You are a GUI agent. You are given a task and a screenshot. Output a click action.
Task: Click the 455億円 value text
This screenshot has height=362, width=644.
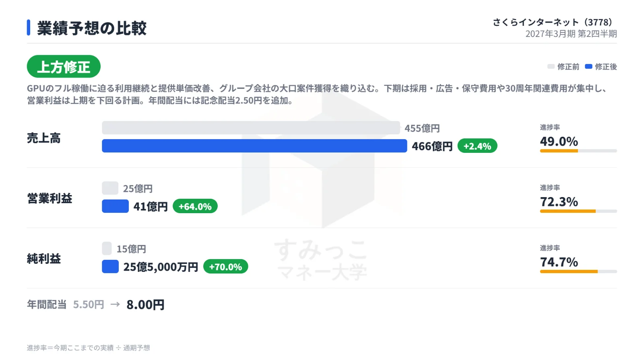click(422, 128)
